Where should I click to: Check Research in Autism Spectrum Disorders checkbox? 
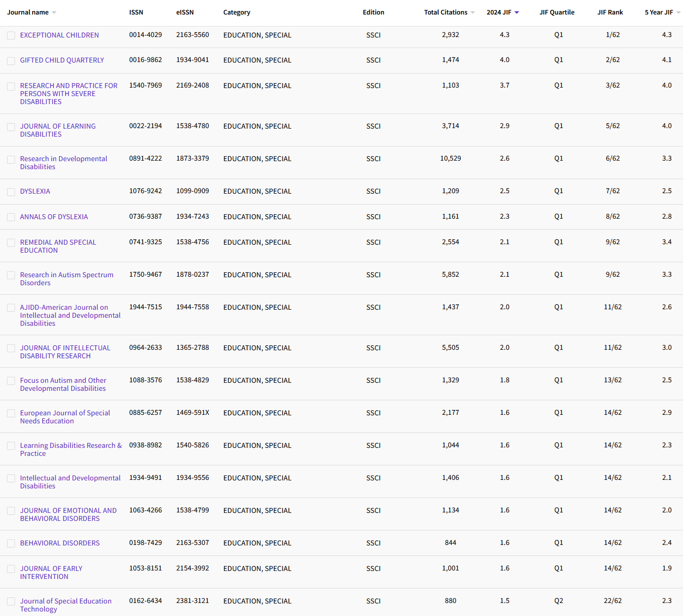click(11, 275)
